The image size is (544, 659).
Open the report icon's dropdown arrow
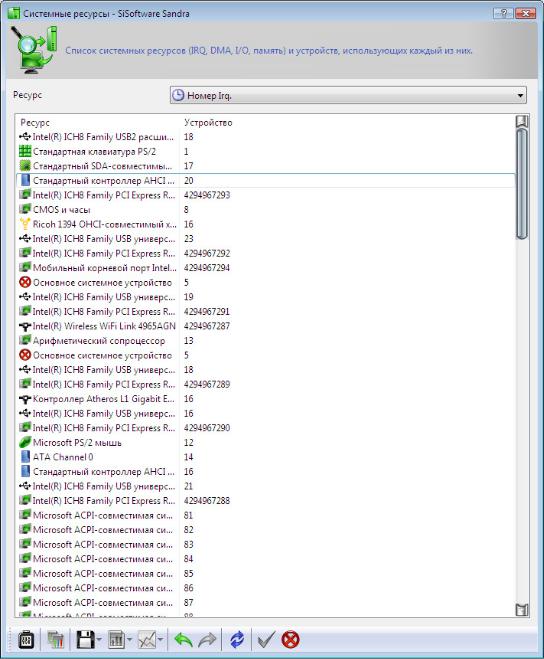[129, 640]
